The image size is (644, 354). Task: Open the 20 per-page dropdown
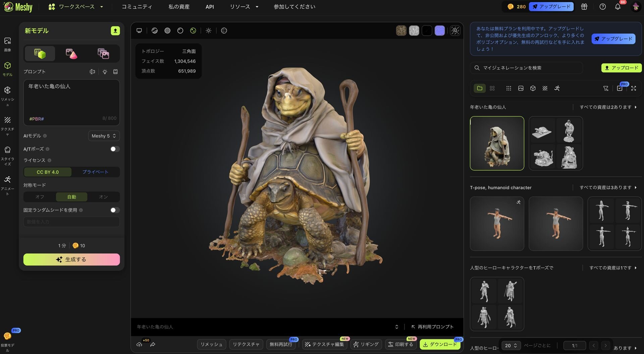tap(511, 346)
